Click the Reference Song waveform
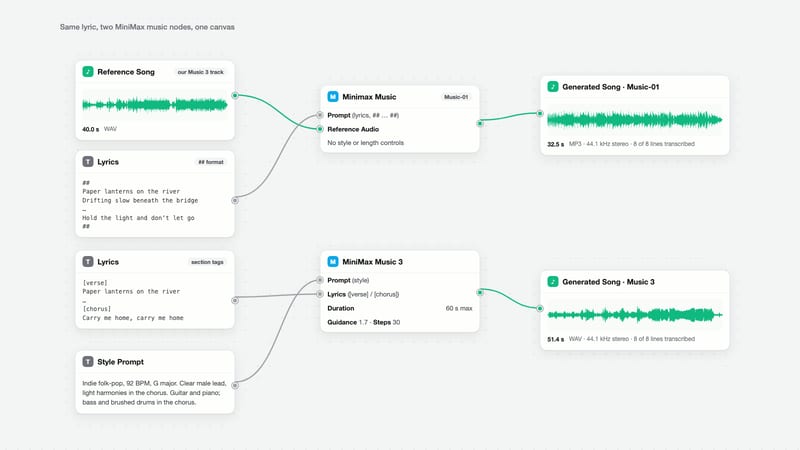 [x=155, y=105]
